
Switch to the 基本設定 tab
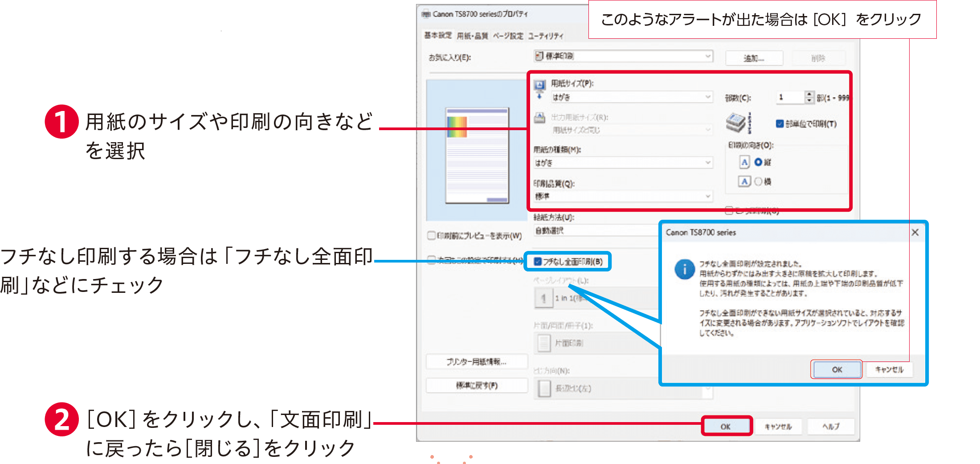[x=437, y=35]
